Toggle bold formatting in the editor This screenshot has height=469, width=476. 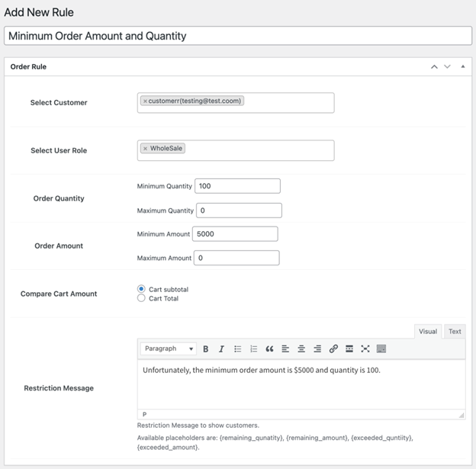coord(206,349)
